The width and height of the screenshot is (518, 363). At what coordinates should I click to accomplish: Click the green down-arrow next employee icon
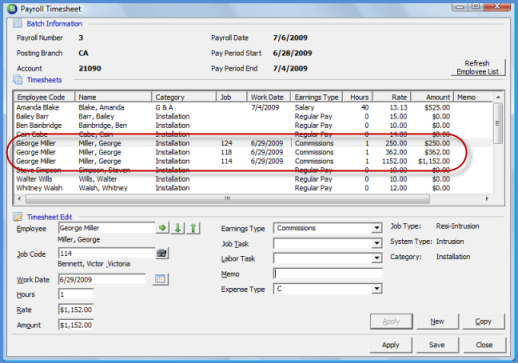[178, 228]
